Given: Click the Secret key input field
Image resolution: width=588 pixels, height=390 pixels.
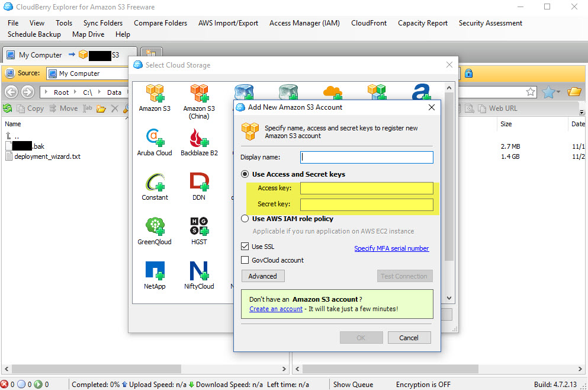Looking at the screenshot, I should pos(367,204).
